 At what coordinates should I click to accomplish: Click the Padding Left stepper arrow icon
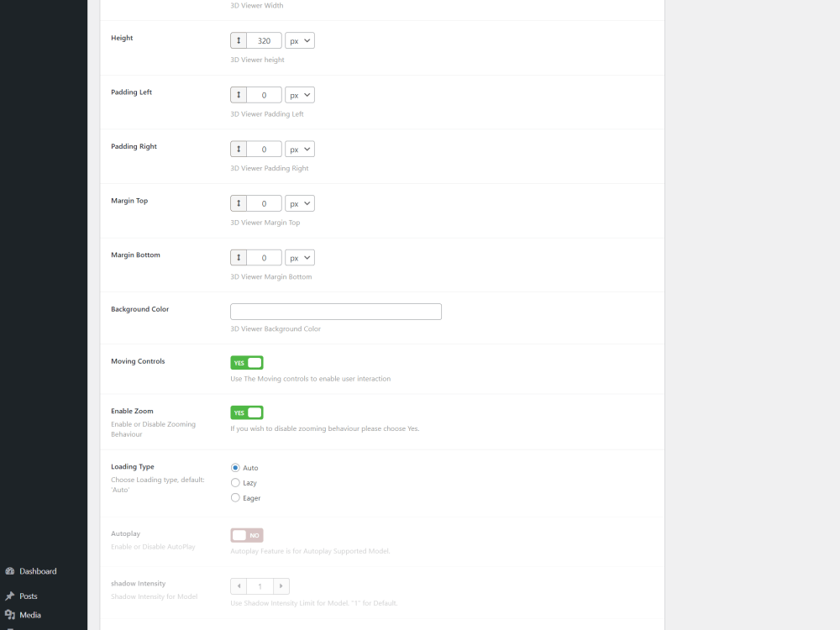[x=237, y=94]
